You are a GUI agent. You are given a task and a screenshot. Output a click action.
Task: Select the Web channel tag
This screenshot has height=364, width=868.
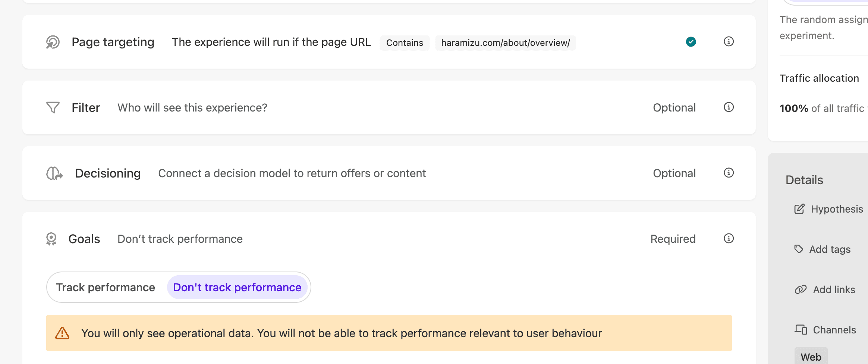point(811,357)
